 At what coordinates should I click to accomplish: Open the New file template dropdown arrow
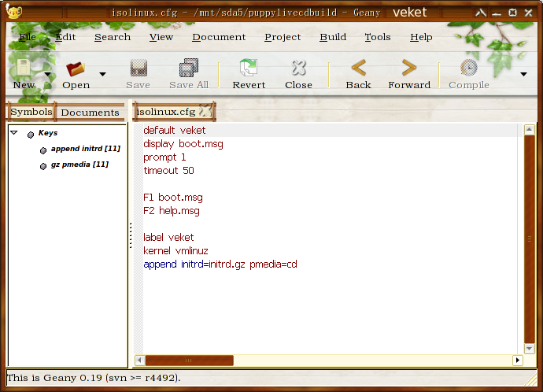pos(48,74)
